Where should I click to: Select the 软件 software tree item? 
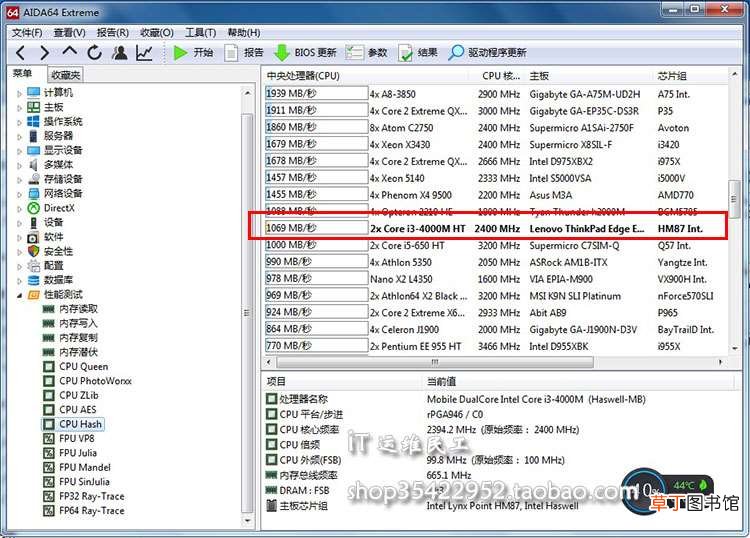click(45, 237)
